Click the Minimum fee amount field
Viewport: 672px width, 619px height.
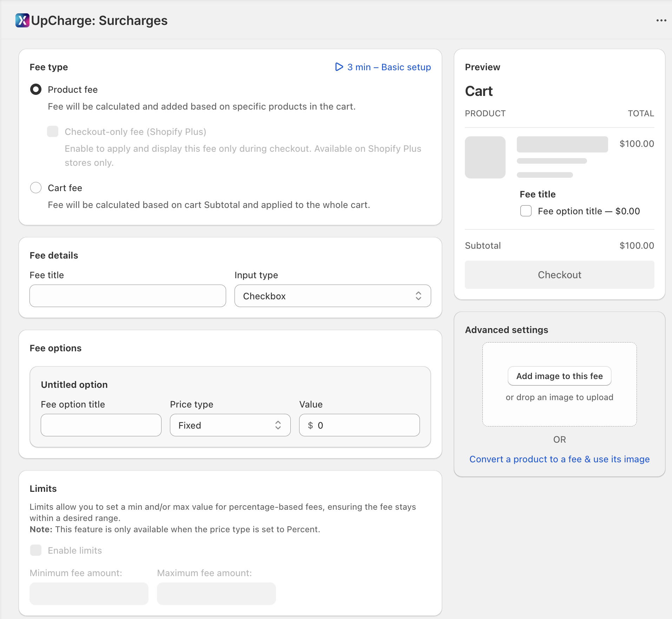(88, 593)
